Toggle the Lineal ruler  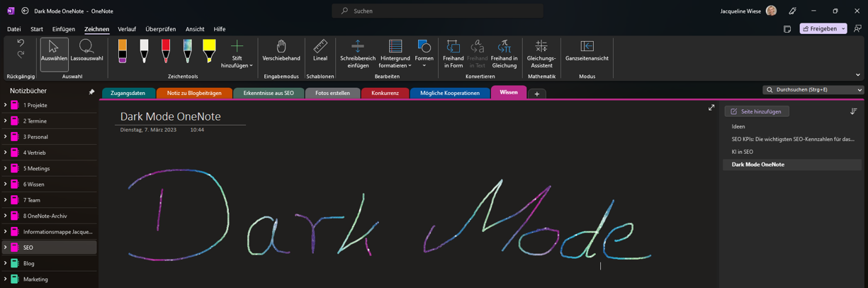click(320, 51)
